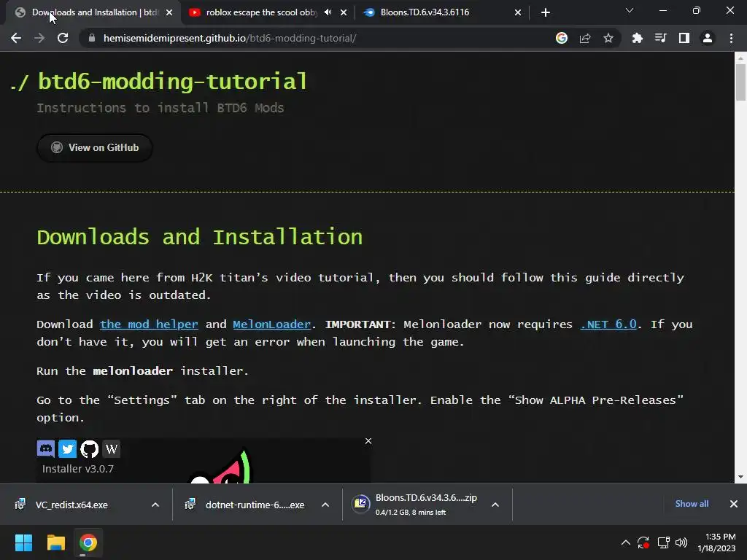Image resolution: width=747 pixels, height=560 pixels.
Task: Open media controls in Chrome toolbar
Action: 660,38
